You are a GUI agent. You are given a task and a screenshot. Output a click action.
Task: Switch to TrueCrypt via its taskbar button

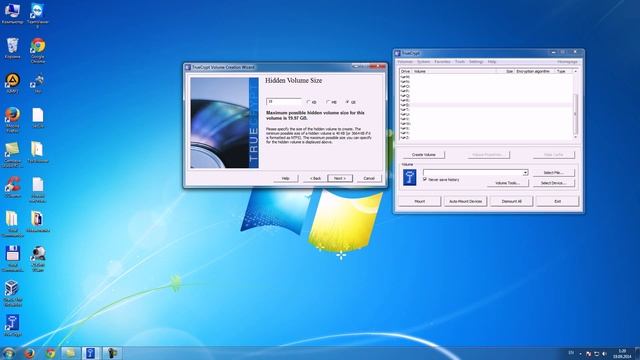click(91, 353)
